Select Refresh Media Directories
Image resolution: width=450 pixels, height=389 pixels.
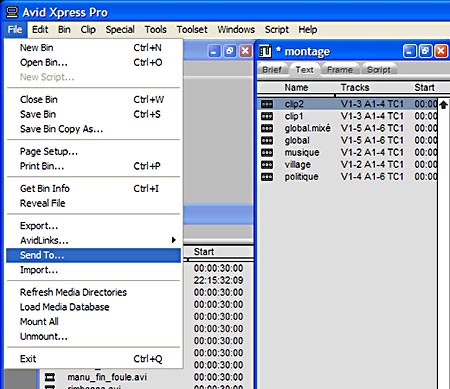pos(93,292)
